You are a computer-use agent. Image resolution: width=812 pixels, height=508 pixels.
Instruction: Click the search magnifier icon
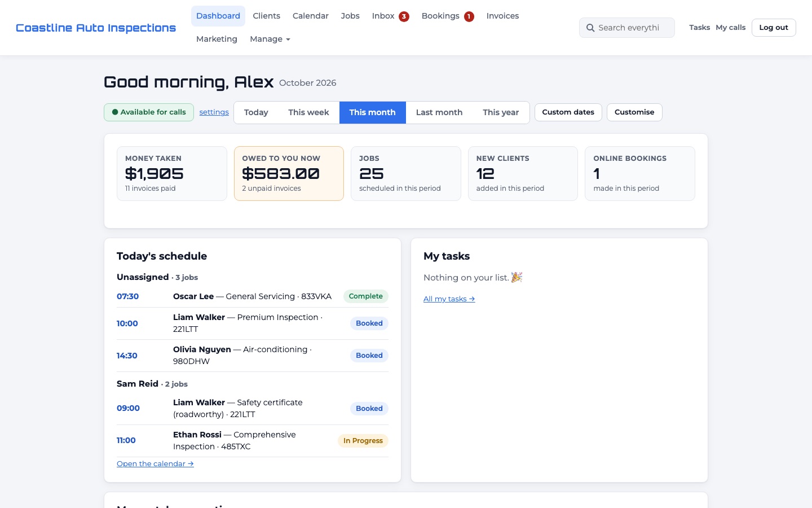click(x=590, y=28)
